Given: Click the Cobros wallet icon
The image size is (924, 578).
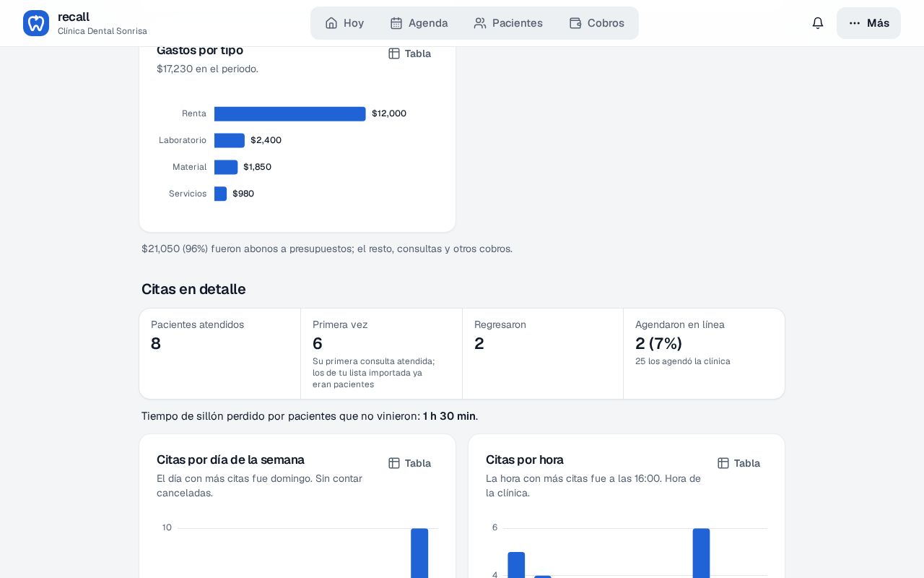Looking at the screenshot, I should (575, 23).
